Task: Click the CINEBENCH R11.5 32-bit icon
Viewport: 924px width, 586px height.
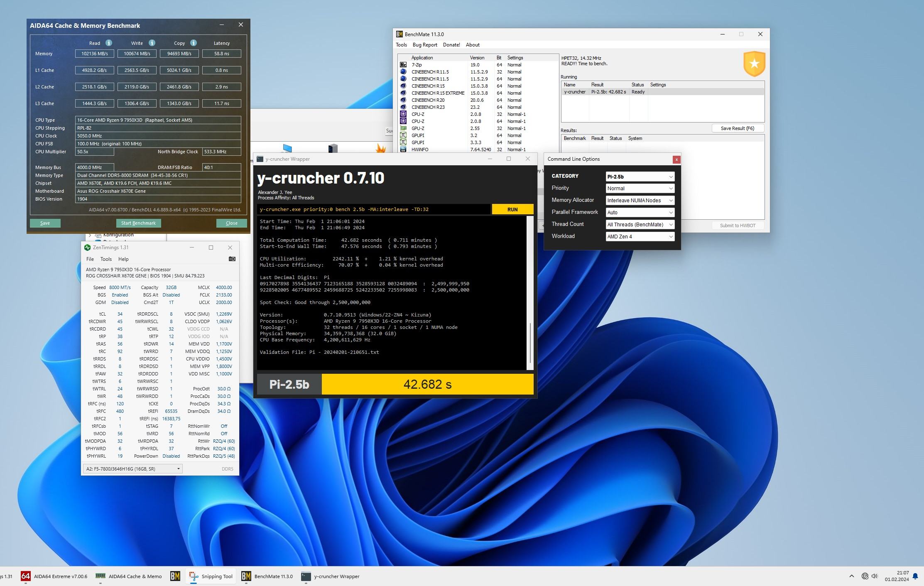Action: tap(403, 72)
